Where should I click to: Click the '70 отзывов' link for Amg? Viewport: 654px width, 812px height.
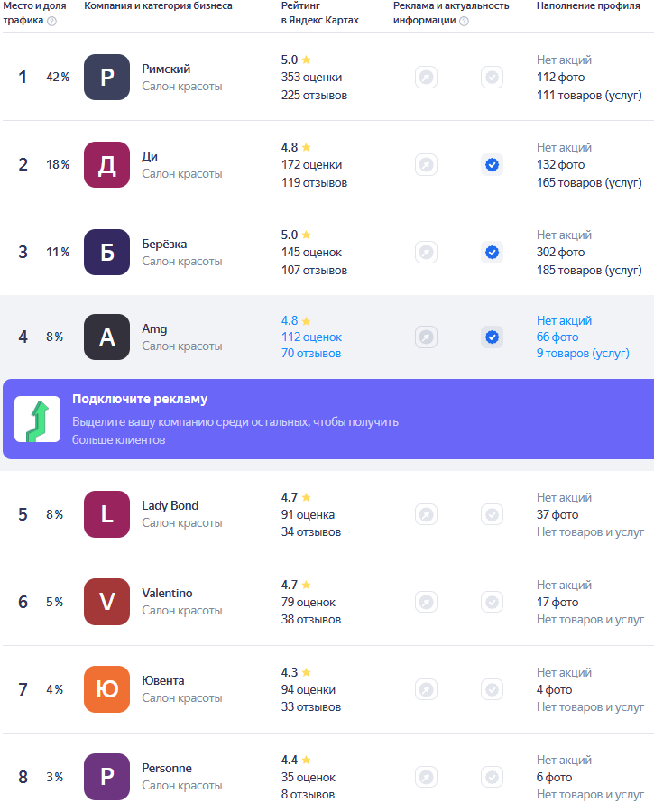tap(311, 354)
